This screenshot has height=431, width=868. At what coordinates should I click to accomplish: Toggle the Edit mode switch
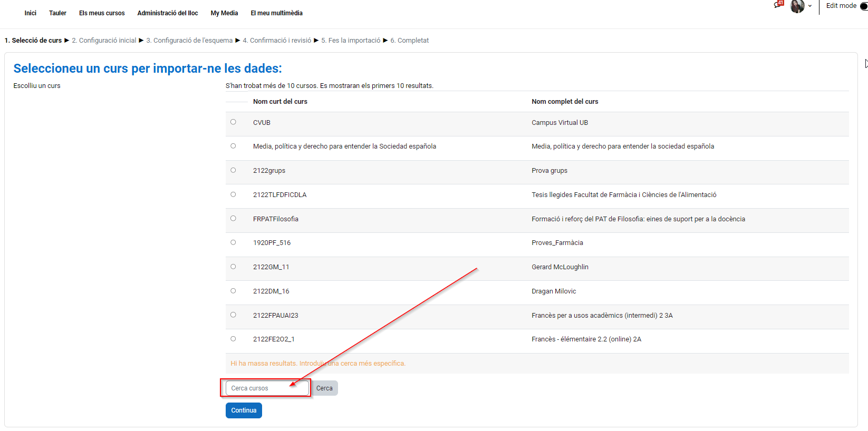click(x=863, y=6)
